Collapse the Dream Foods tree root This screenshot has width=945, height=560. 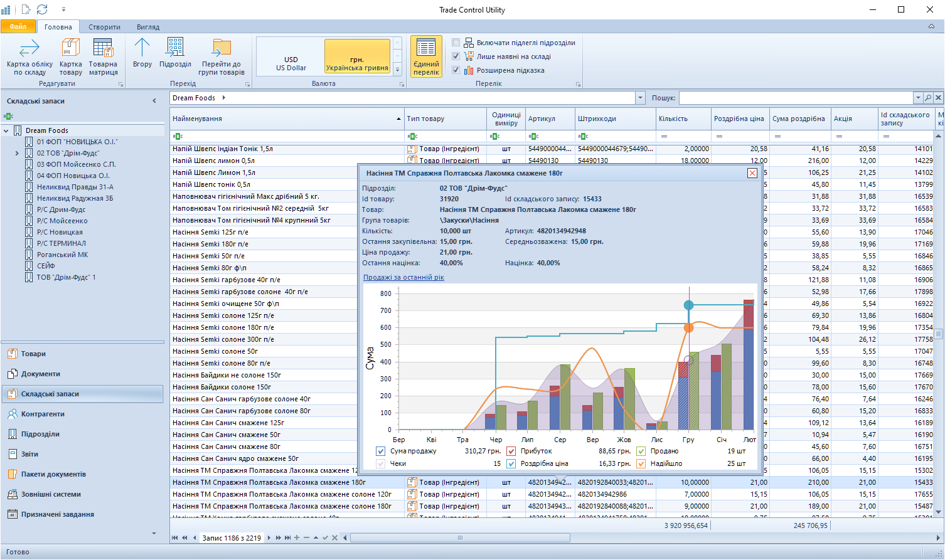point(6,130)
